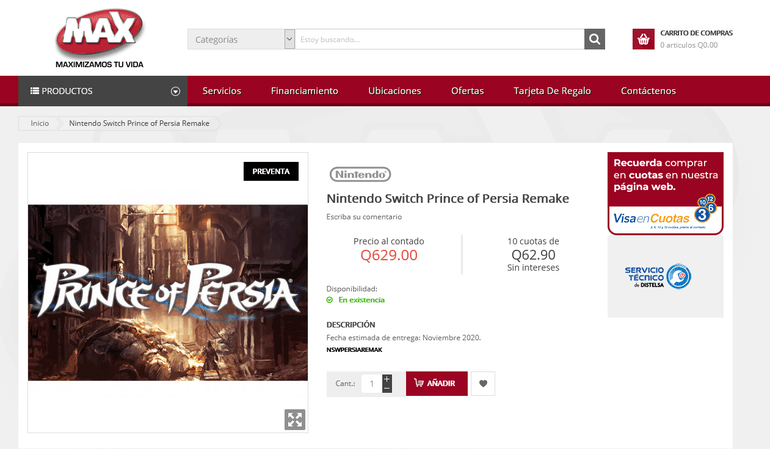Image resolution: width=770 pixels, height=449 pixels.
Task: Click the Nintendo brand logo
Action: pos(359,174)
